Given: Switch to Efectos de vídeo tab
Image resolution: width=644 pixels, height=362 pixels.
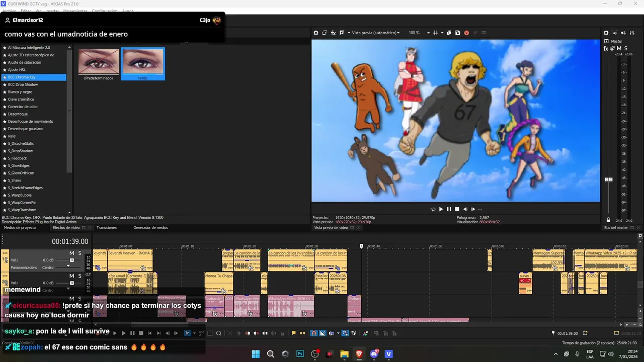Looking at the screenshot, I should point(65,228).
